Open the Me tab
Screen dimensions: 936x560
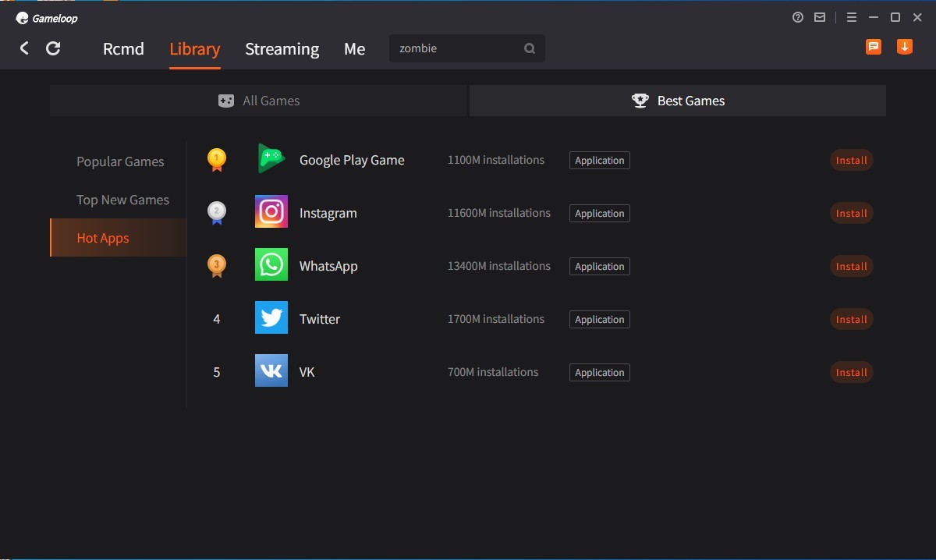click(354, 49)
